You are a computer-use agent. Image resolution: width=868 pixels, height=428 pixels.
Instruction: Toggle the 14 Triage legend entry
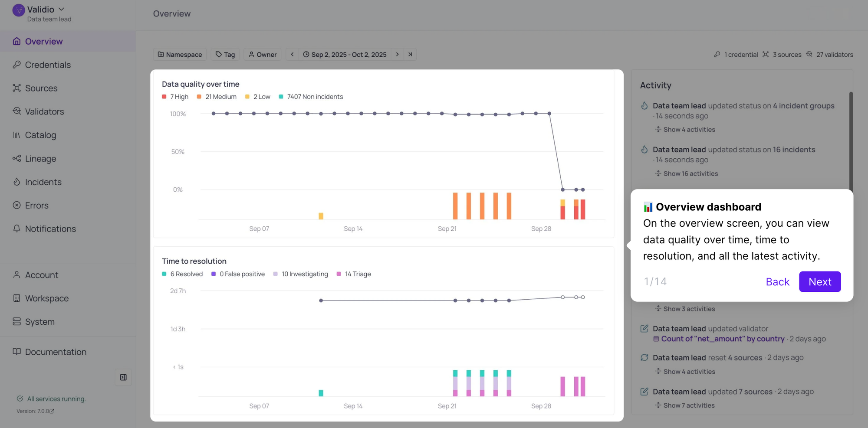pos(354,274)
